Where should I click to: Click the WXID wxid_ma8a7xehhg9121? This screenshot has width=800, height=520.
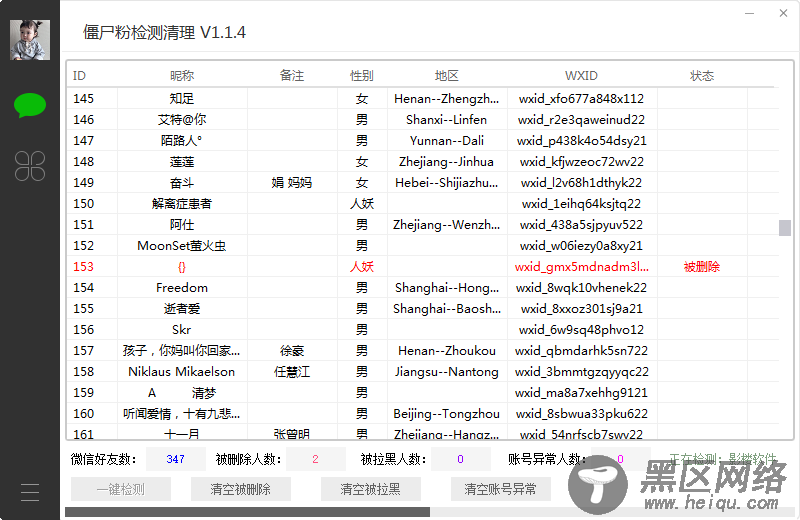tap(581, 392)
